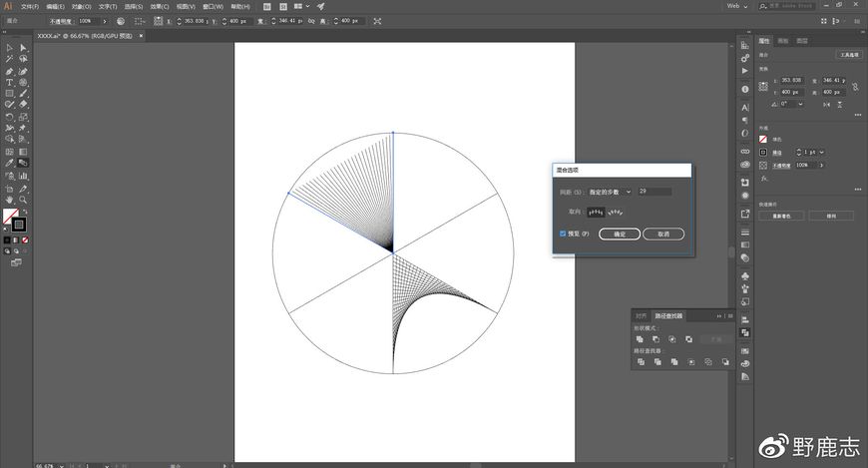Viewport: 868px width, 468px height.
Task: Open the rotation angle dropdown in Properties
Action: [x=801, y=104]
